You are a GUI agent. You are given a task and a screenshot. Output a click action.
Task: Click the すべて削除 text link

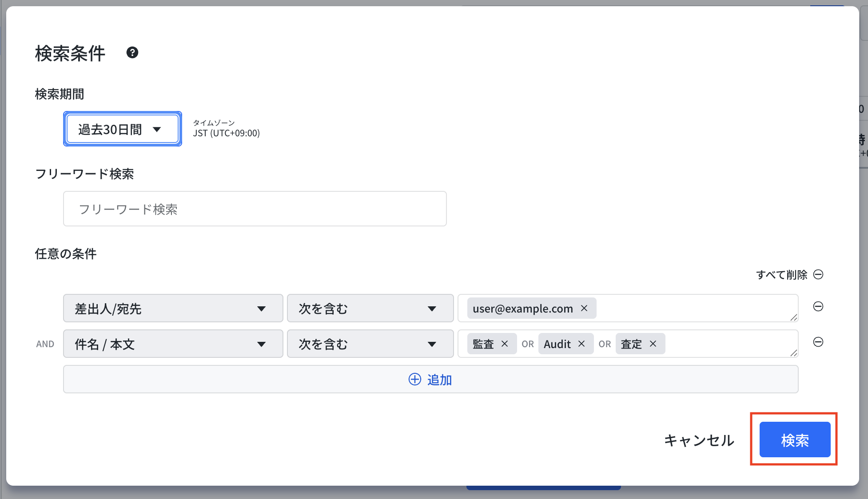782,275
